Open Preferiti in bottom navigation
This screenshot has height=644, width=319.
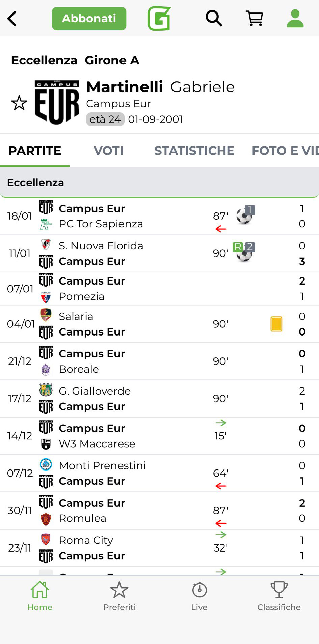click(119, 596)
